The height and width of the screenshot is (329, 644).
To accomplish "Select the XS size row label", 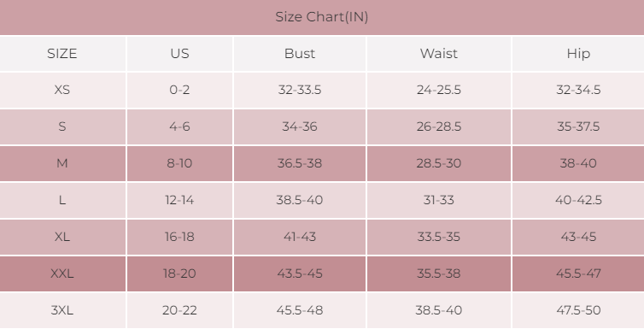I will [x=62, y=90].
